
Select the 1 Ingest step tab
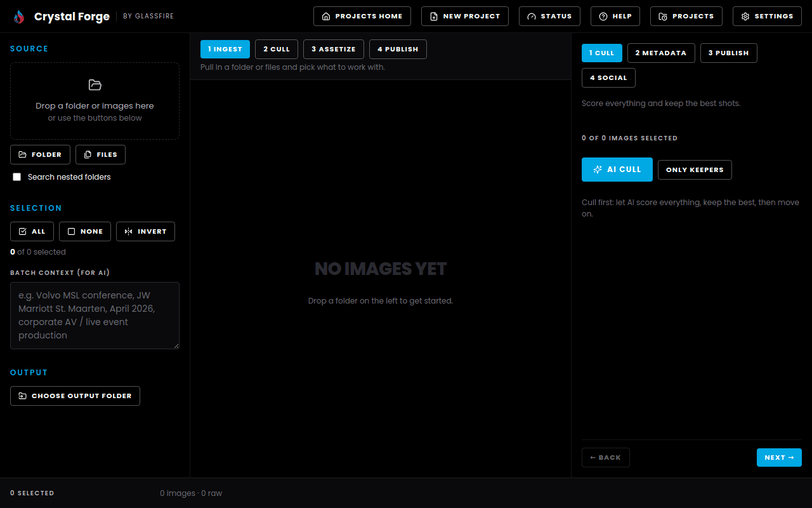pos(225,50)
